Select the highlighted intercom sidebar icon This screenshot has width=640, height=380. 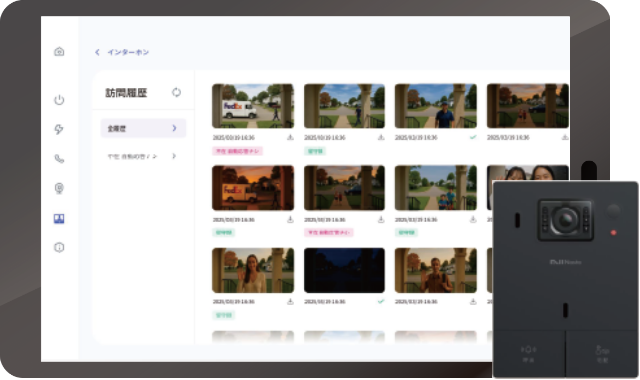coord(59,218)
